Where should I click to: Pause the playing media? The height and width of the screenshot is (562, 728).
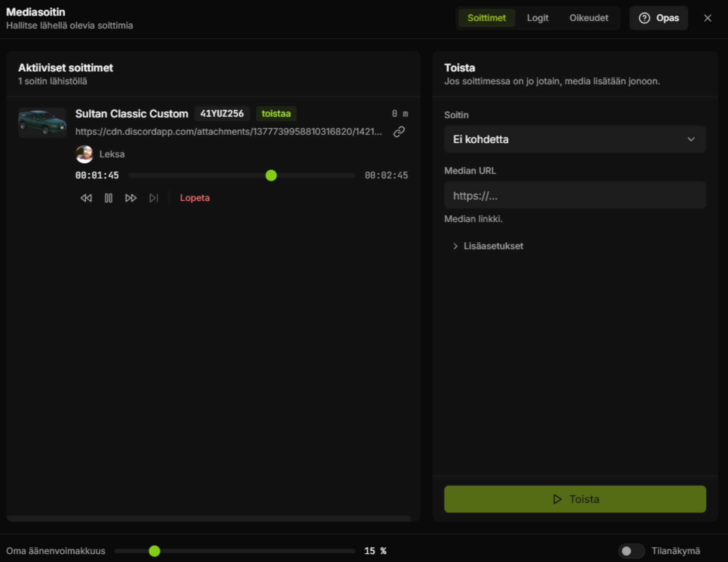[x=108, y=198]
